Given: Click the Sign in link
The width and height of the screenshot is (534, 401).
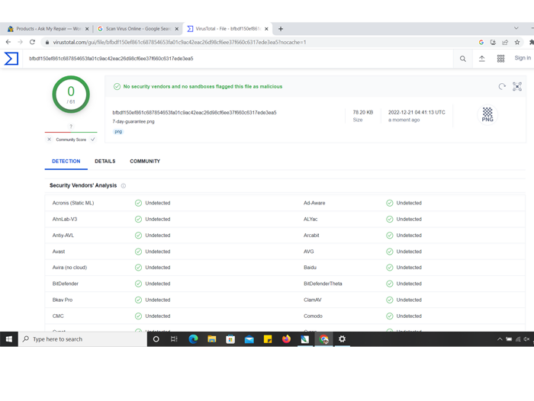Looking at the screenshot, I should point(522,58).
